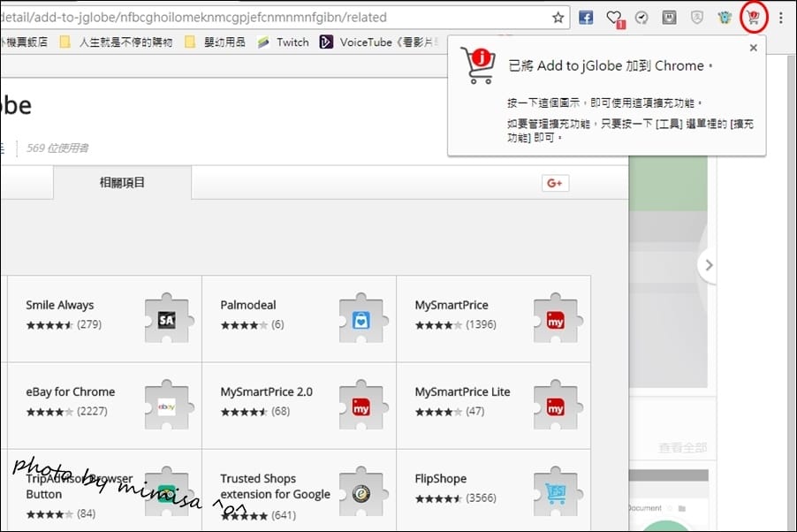Click the clock-style extension icon in toolbar
The image size is (797, 532).
click(641, 17)
